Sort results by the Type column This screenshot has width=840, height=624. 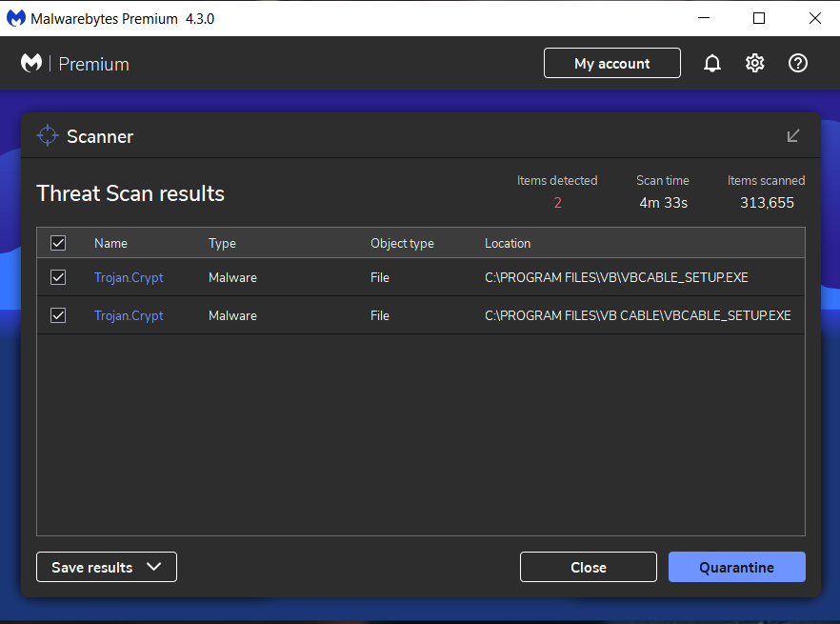(222, 244)
